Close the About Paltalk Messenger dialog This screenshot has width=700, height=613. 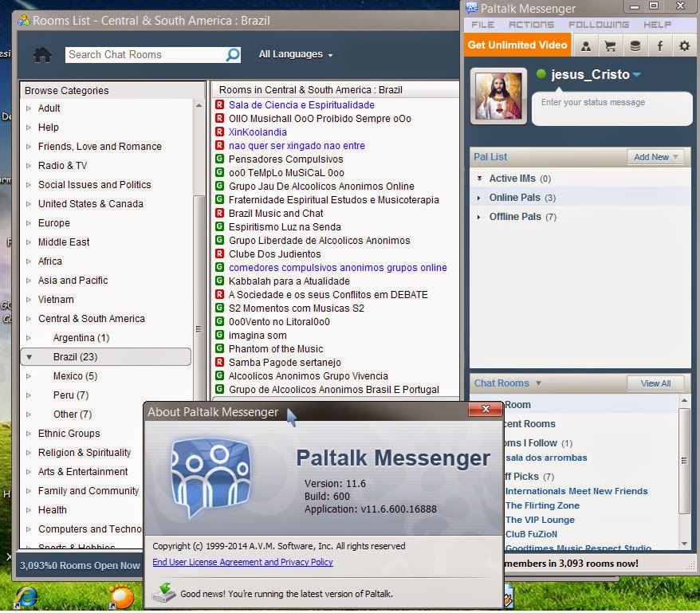pos(486,408)
